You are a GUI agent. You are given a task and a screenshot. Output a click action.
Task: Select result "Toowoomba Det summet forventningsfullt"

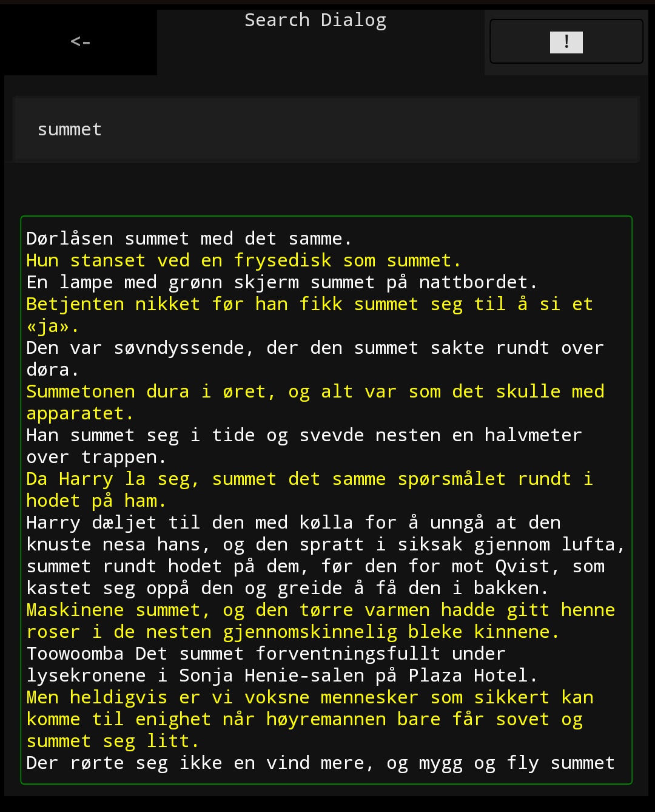click(x=266, y=654)
